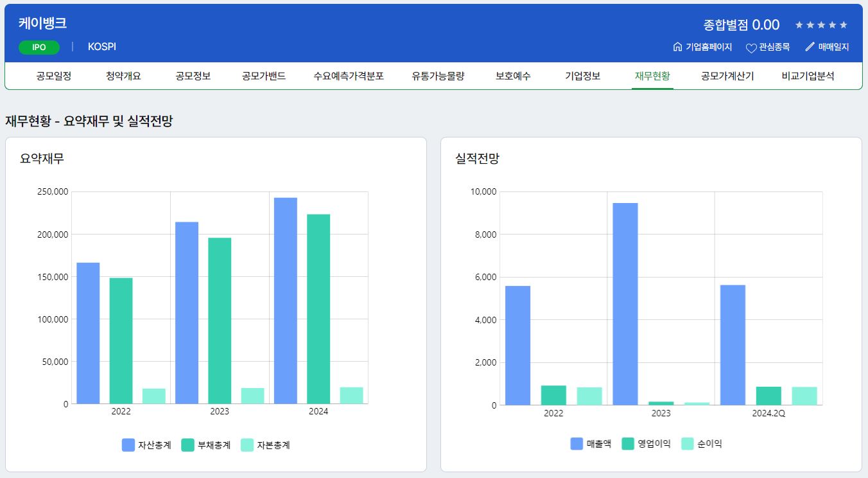Toggle 자산총계 legend series
This screenshot has height=478, width=868.
(147, 445)
